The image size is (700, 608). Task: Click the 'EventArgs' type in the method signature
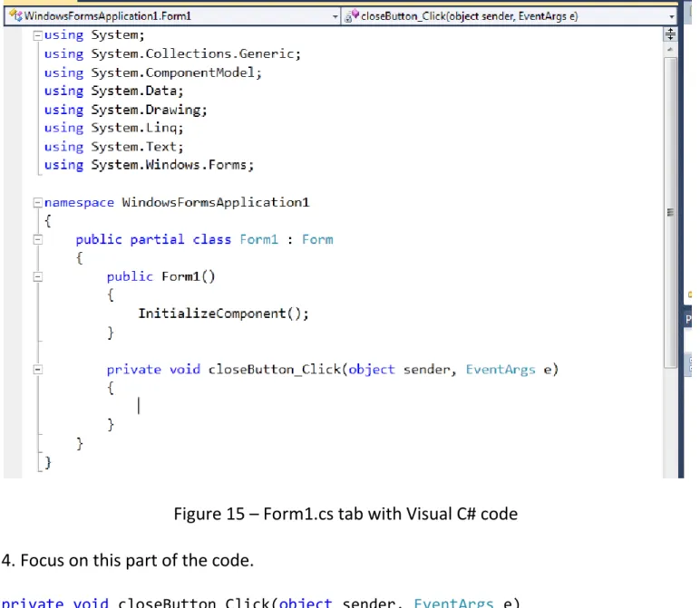pyautogui.click(x=501, y=370)
